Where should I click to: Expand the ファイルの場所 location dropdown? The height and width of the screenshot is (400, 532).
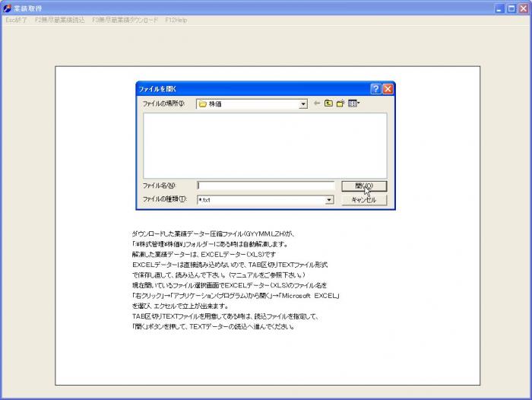(303, 104)
